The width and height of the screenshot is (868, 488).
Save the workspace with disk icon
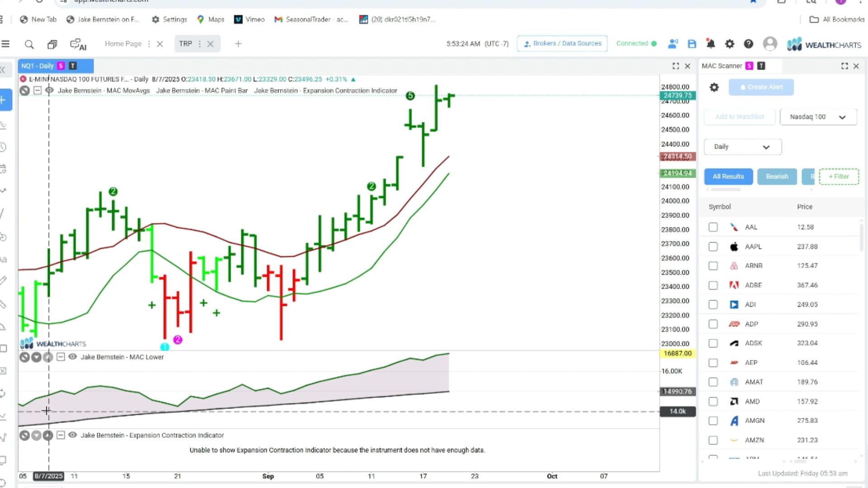[x=692, y=44]
